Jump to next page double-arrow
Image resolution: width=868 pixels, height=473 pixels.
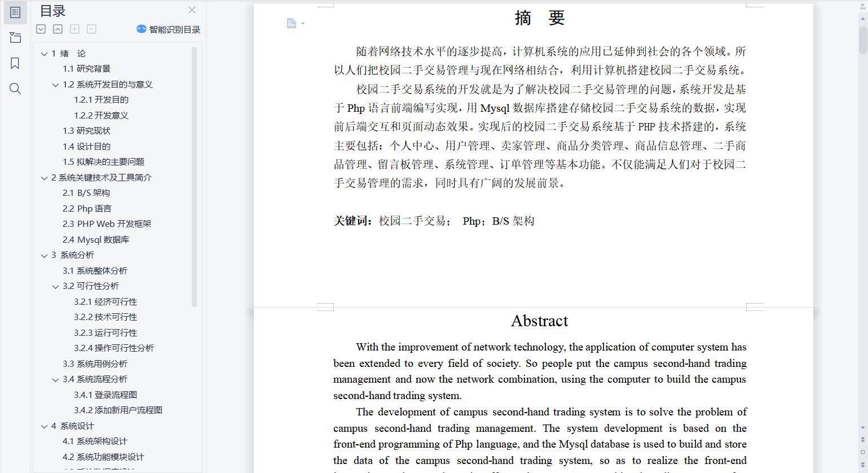(863, 464)
